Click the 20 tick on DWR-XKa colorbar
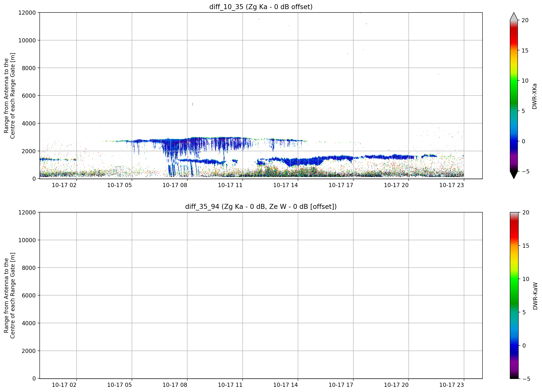The image size is (542, 392). pos(525,20)
